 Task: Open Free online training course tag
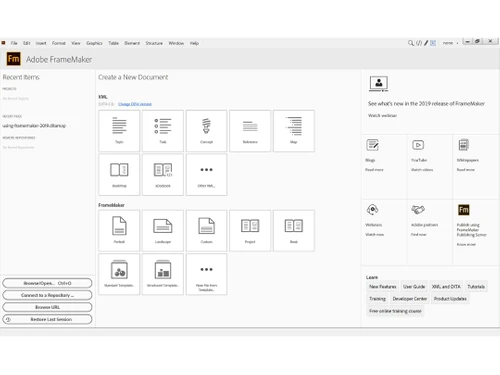[395, 311]
